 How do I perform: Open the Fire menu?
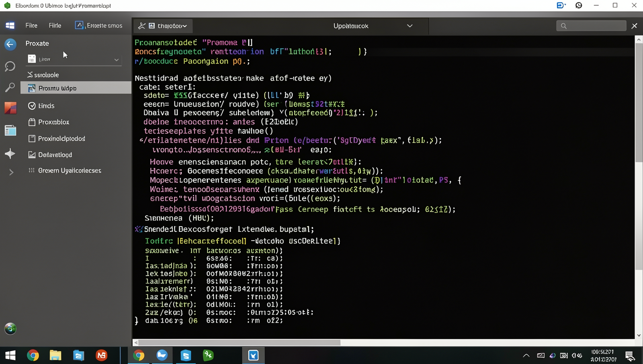pyautogui.click(x=31, y=25)
